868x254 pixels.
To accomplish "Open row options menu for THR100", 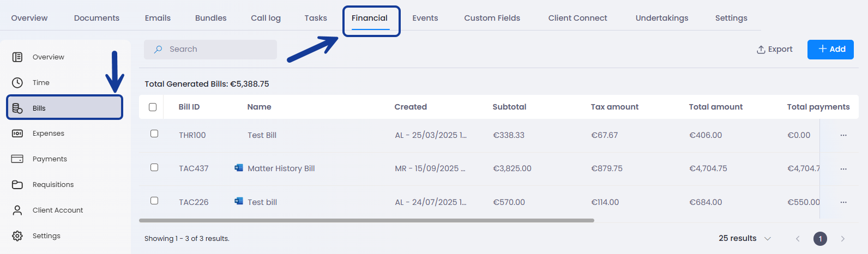I will (x=843, y=135).
